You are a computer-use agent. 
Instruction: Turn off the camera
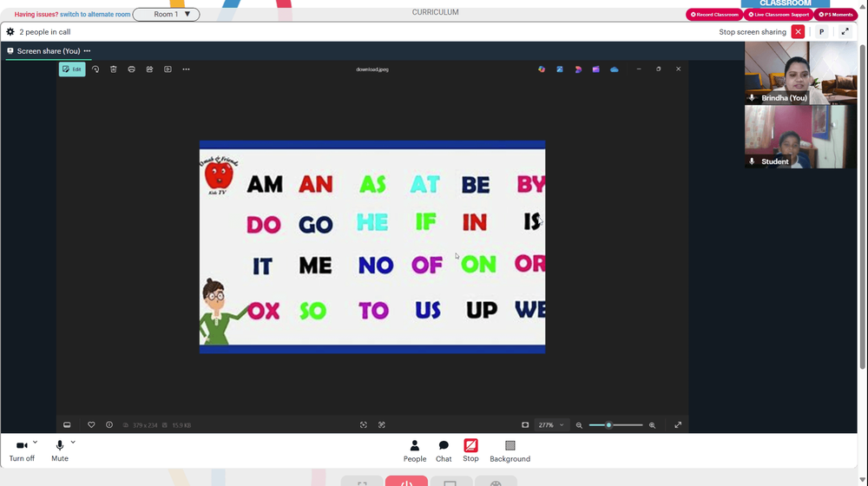click(x=22, y=450)
